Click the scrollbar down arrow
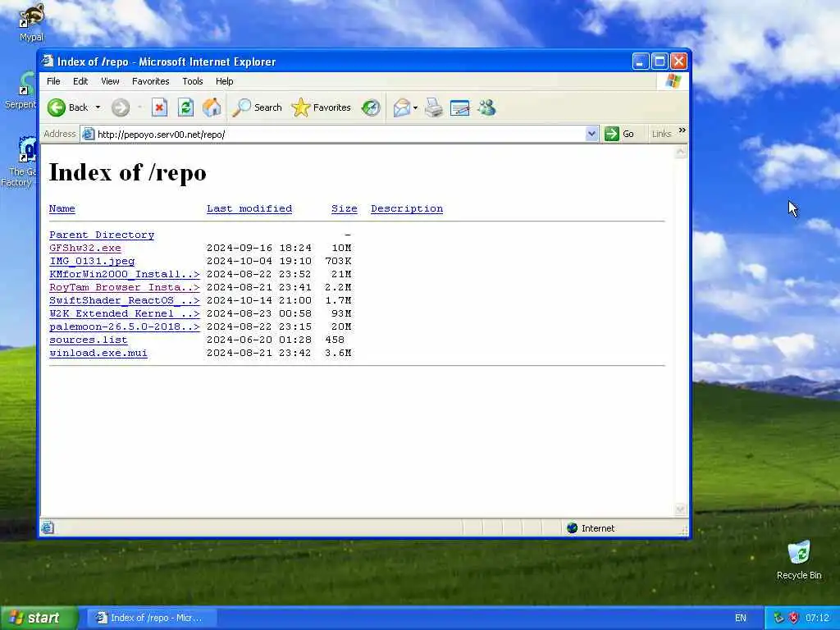Image resolution: width=840 pixels, height=630 pixels. click(680, 509)
